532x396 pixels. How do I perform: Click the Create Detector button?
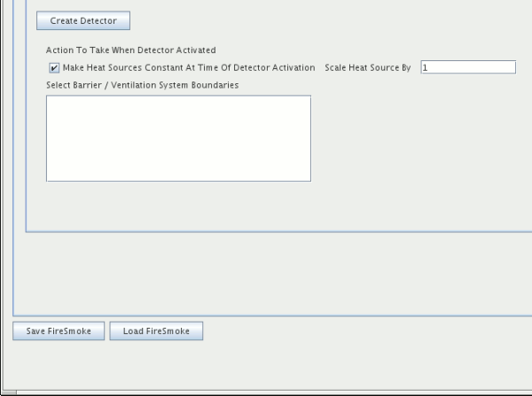tap(83, 20)
